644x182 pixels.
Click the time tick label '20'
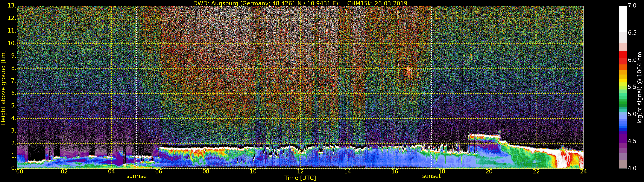click(489, 172)
